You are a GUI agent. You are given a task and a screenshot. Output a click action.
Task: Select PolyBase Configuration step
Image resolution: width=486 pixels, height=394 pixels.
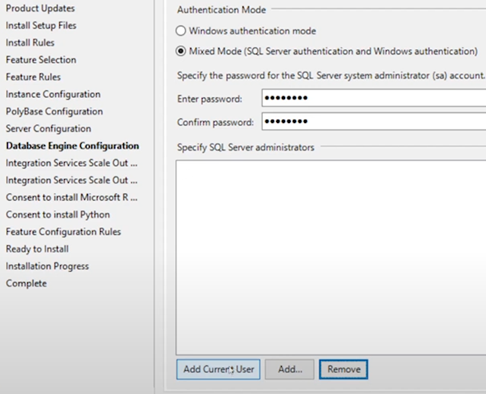(x=54, y=111)
